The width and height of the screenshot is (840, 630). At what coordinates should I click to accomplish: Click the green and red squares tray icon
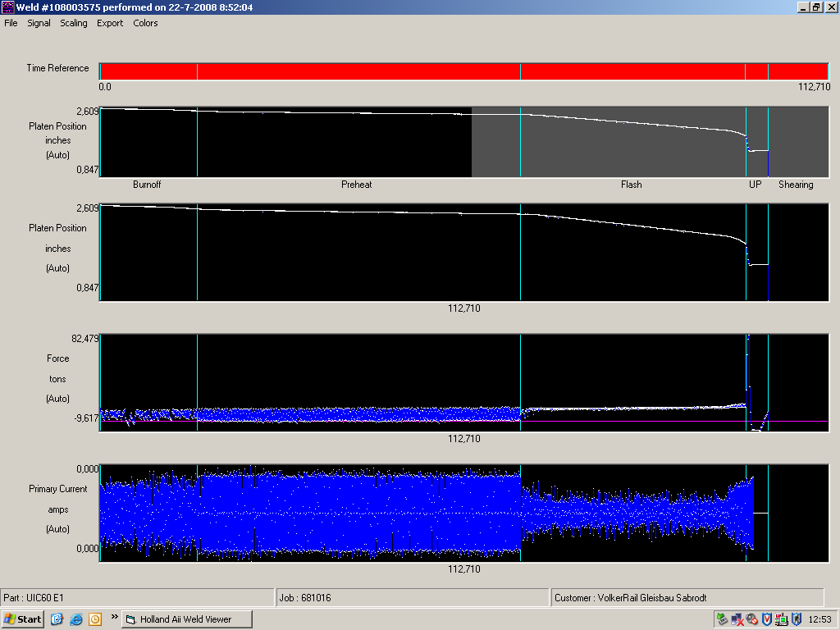[781, 619]
